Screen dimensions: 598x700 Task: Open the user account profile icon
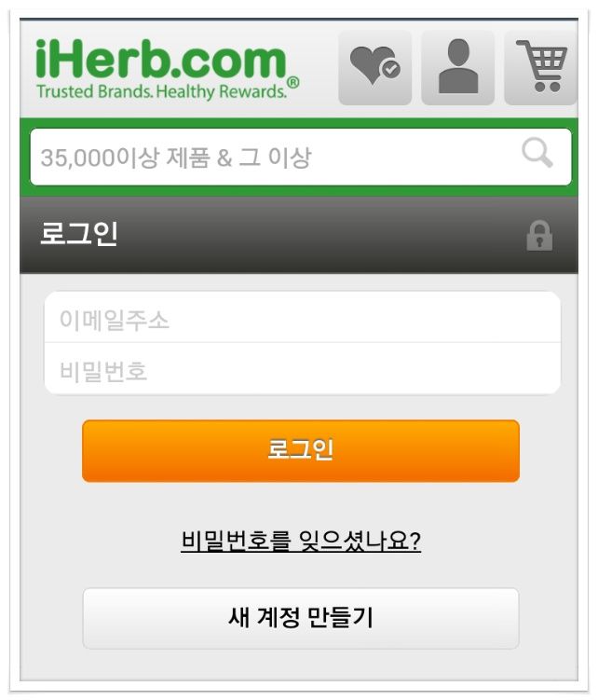click(x=458, y=67)
